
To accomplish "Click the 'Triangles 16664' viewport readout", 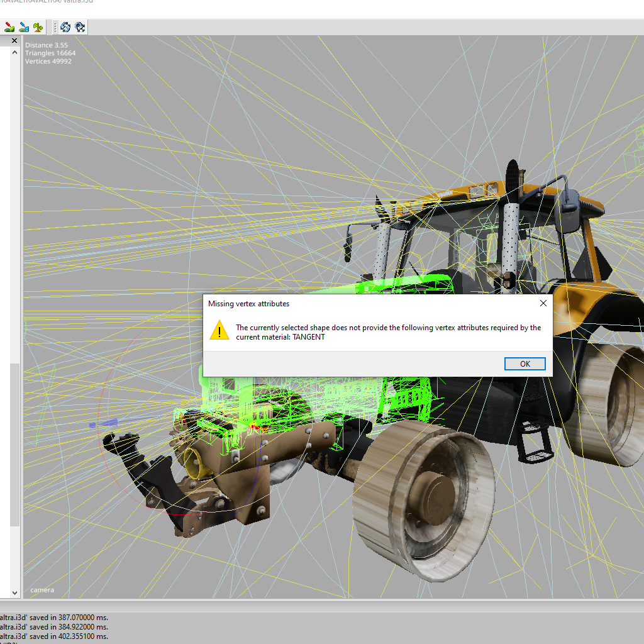I will (50, 53).
